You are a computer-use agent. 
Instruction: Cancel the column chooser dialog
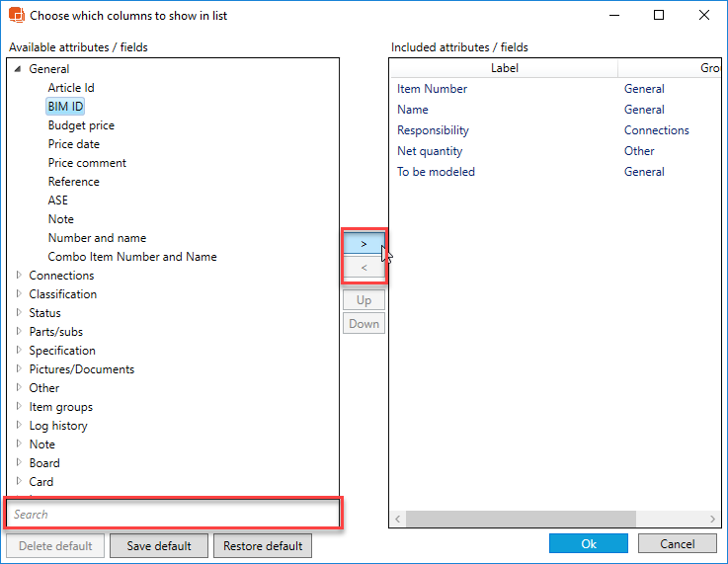pos(677,544)
